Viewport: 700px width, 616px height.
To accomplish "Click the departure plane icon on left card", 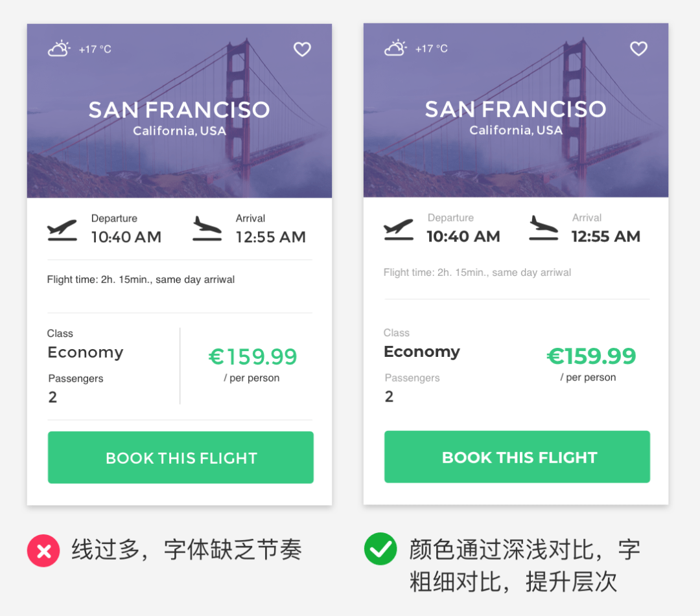I will coord(62,230).
